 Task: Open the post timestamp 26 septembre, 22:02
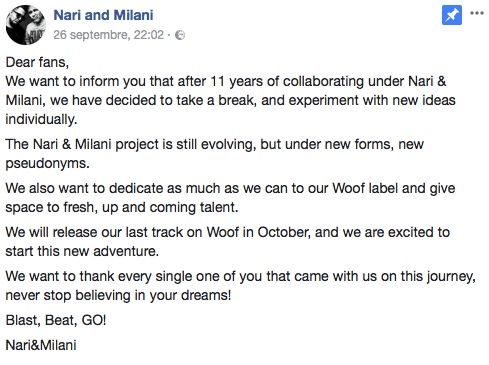tap(109, 35)
